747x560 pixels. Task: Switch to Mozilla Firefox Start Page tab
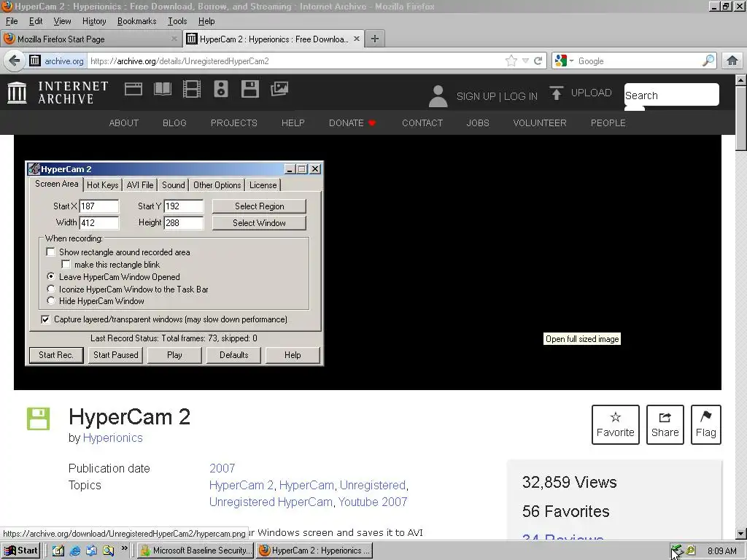click(90, 39)
